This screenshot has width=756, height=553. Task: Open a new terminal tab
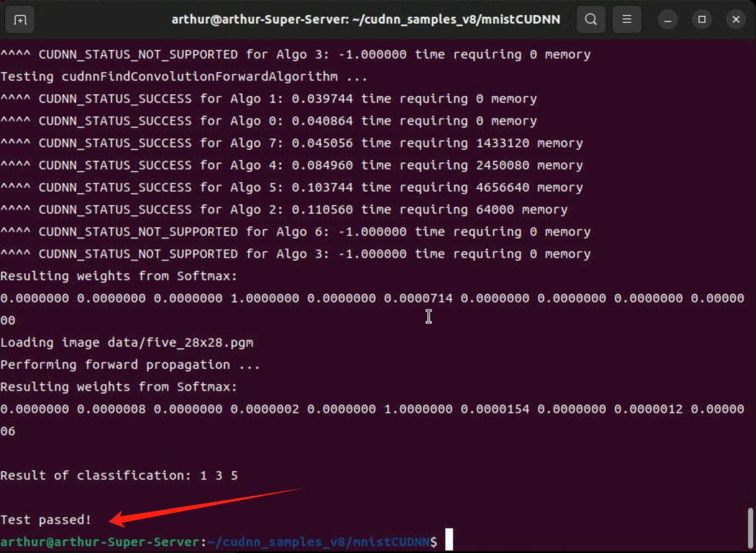click(20, 20)
